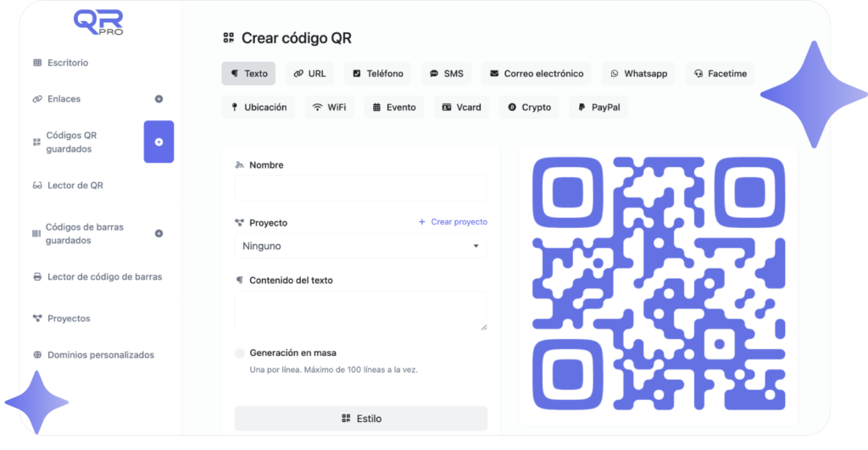Viewport: 868px width, 450px height.
Task: Click the Enlaces chain icon
Action: click(x=37, y=99)
